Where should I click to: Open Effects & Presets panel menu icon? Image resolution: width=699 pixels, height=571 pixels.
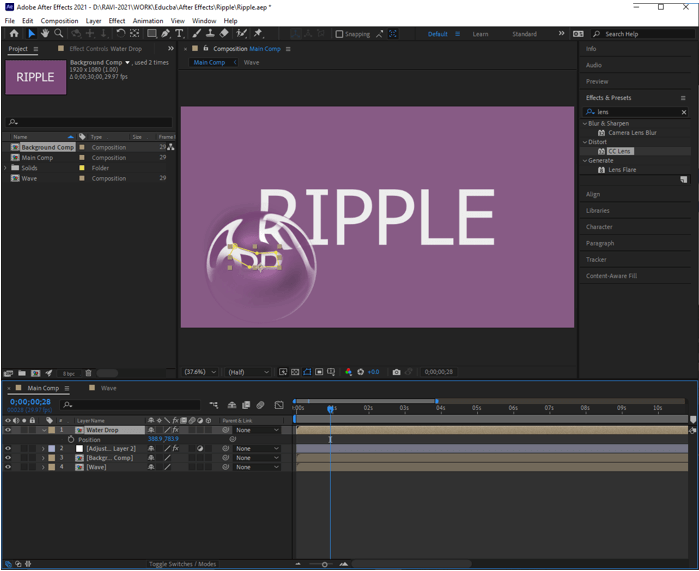point(683,98)
